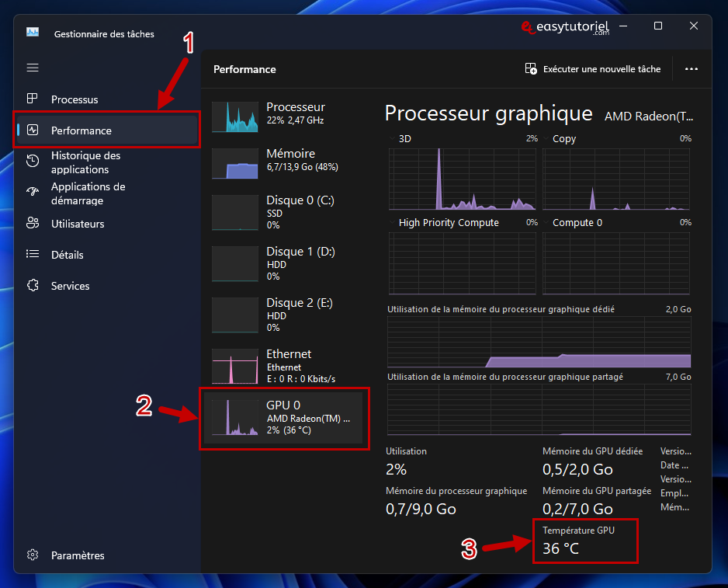This screenshot has height=588, width=728.
Task: Click the new task icon
Action: [531, 69]
